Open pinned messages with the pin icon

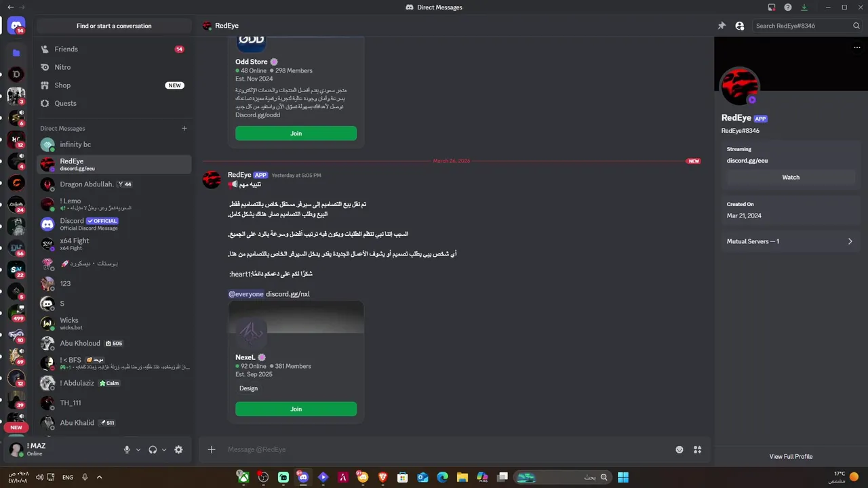click(722, 26)
